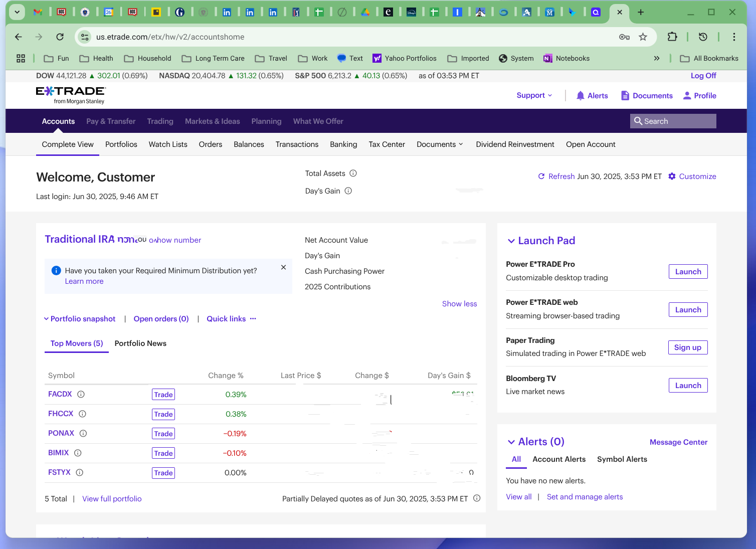Dismiss the Required Minimum Distribution notice
Viewport: 756px width, 549px height.
[284, 267]
